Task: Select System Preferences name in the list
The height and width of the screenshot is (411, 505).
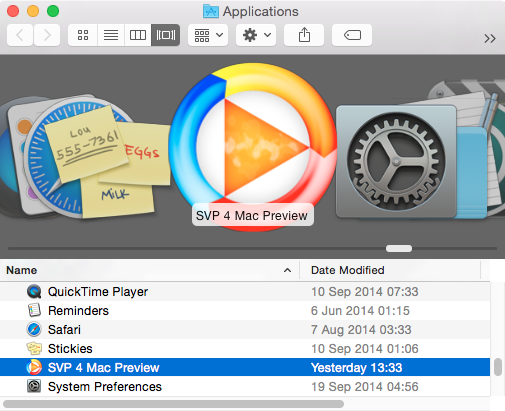Action: coord(105,387)
